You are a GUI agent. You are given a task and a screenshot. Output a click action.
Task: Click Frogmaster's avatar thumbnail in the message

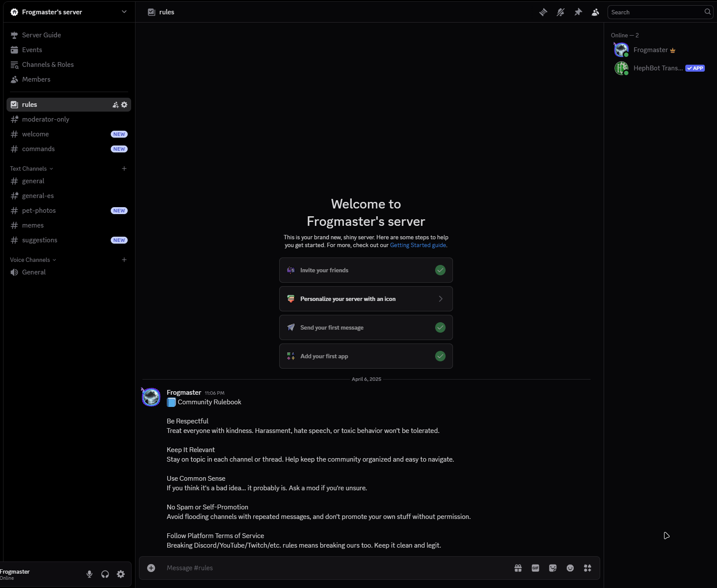150,396
